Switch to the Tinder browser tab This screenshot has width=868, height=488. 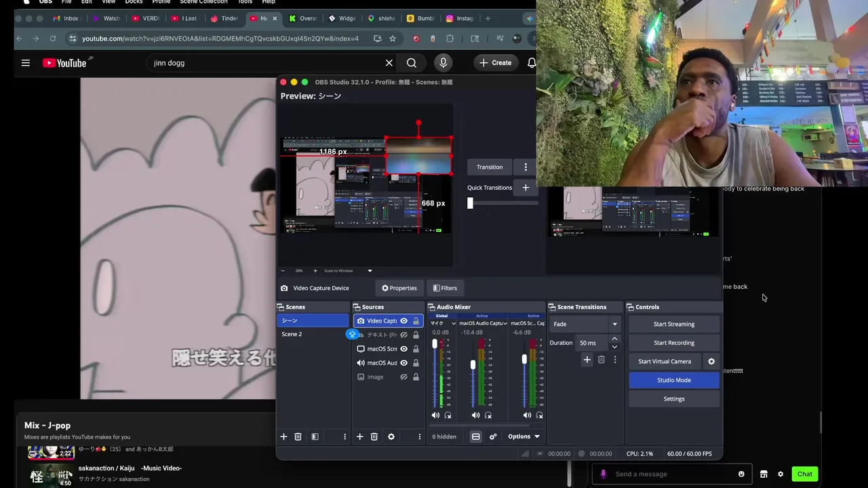pyautogui.click(x=224, y=18)
